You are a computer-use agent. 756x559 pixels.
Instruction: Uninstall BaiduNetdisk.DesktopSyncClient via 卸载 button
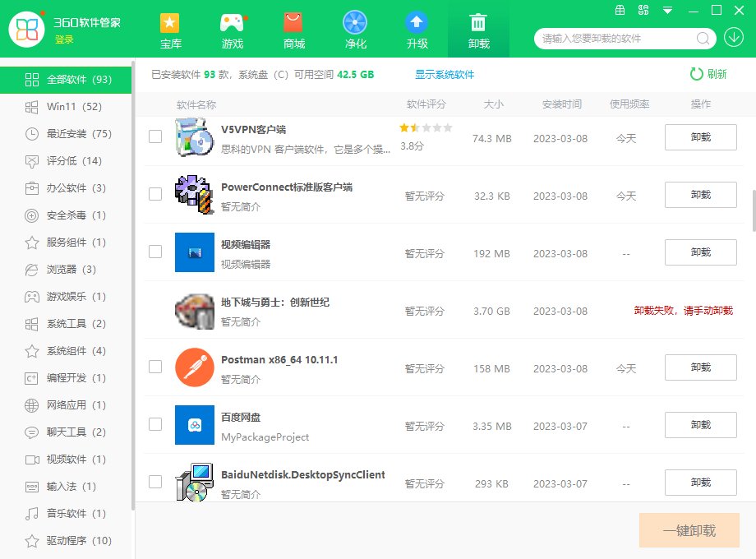701,482
